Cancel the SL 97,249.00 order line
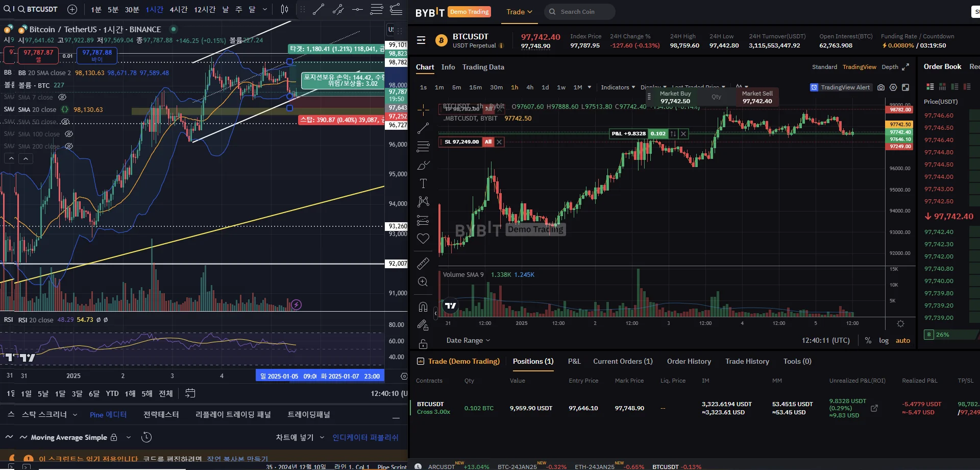 click(499, 142)
